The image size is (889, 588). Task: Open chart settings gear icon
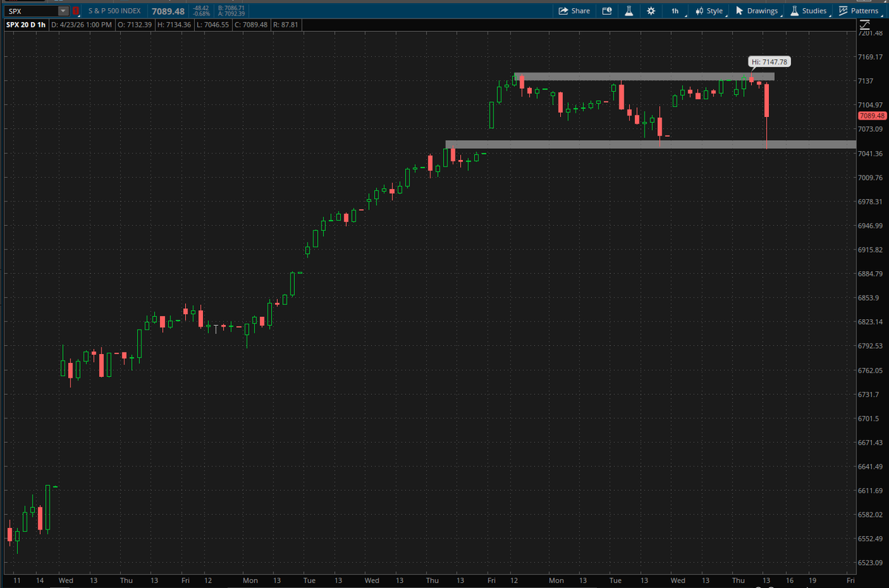(650, 11)
